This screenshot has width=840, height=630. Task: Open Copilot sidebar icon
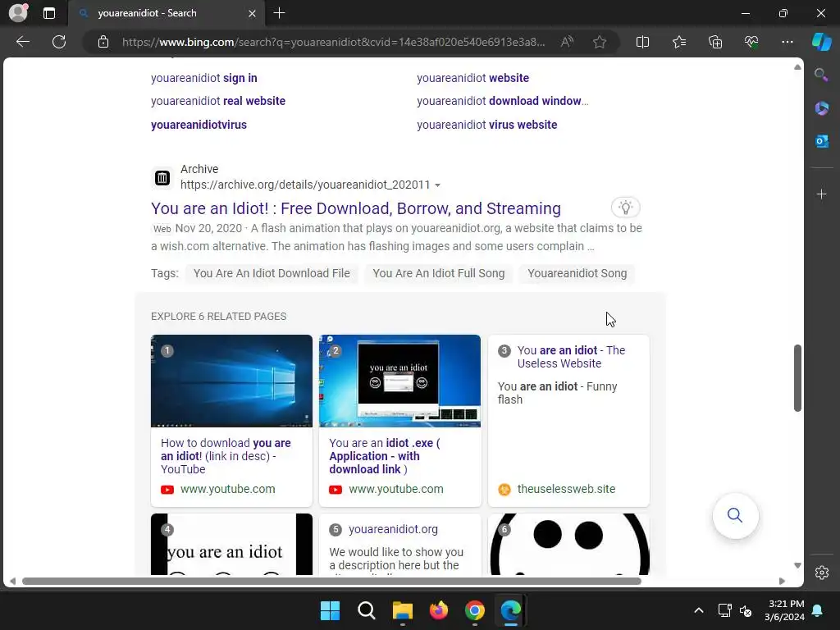tap(821, 42)
